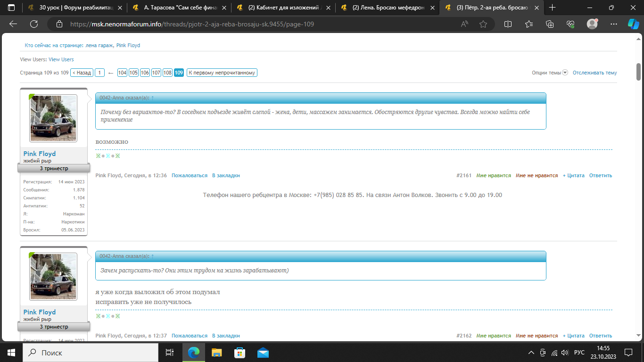Open Microsoft Edge from the taskbar
This screenshot has height=362, width=644.
click(x=193, y=353)
